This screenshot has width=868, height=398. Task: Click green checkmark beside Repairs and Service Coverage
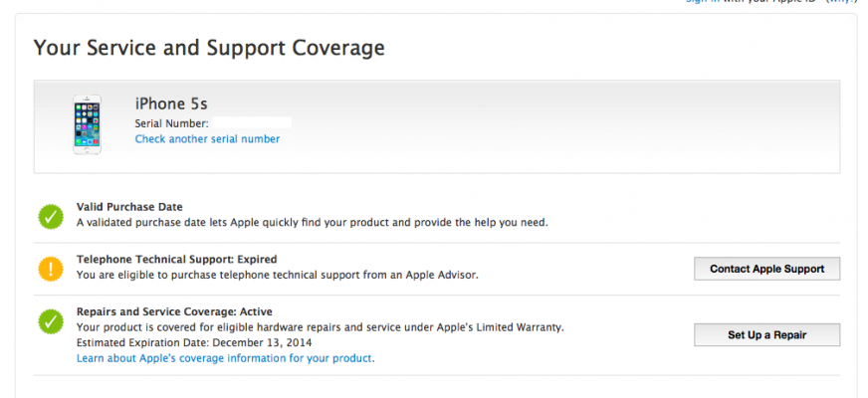51,321
